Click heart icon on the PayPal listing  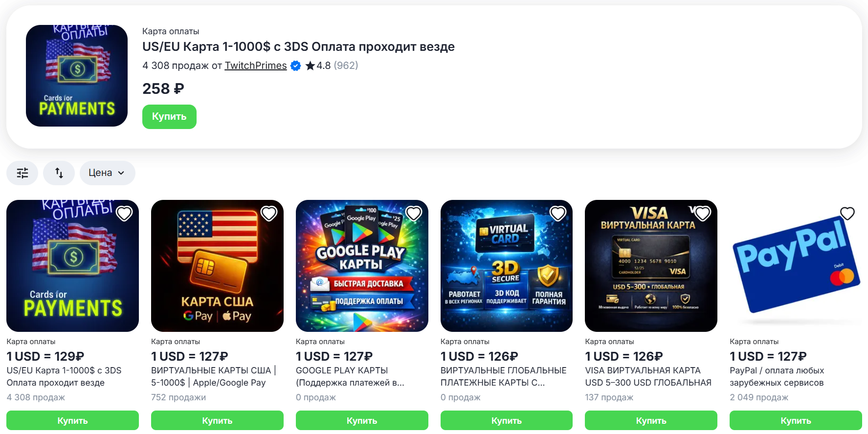pyautogui.click(x=847, y=214)
